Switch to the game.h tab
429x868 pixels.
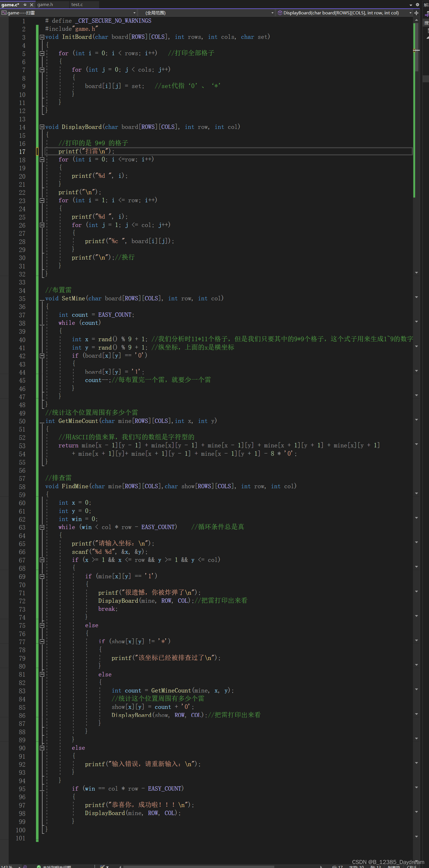45,4
